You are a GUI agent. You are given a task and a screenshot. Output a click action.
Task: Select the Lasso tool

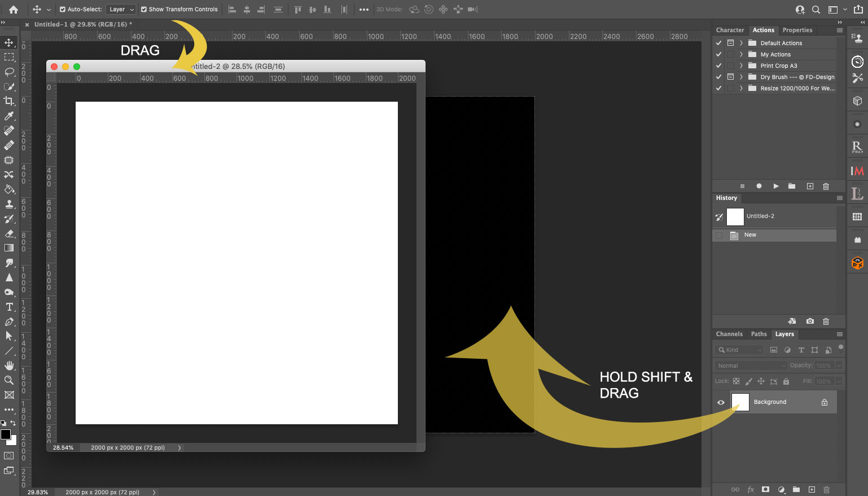coord(9,72)
